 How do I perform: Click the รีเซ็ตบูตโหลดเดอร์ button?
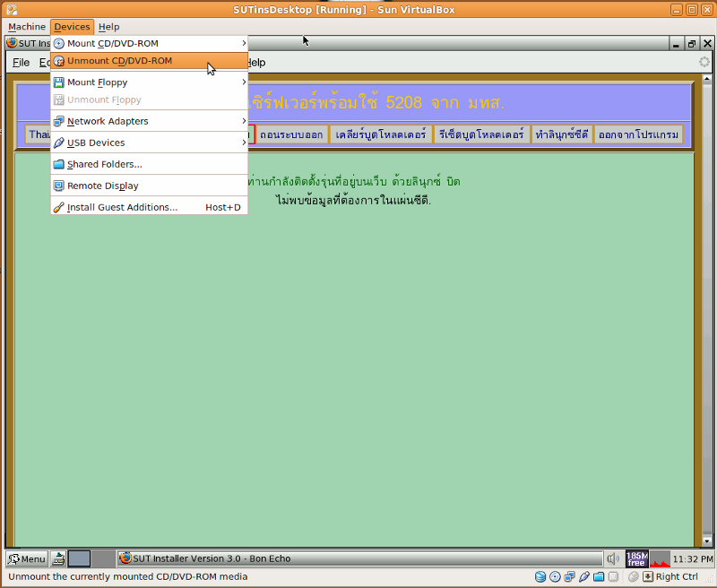(481, 134)
